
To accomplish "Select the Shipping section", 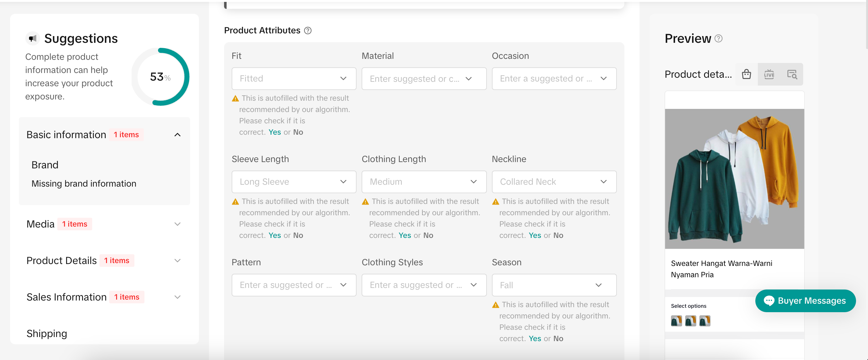I will coord(47,333).
